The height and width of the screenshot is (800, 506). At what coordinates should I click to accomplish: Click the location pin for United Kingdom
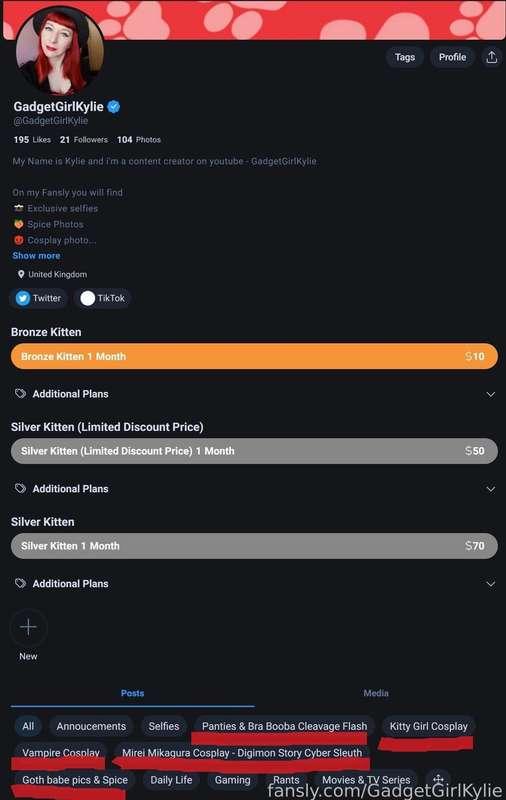[21, 274]
